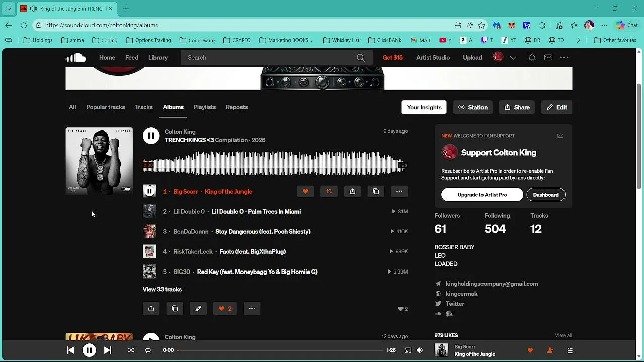Switch to Popular tracks tab

[x=105, y=107]
